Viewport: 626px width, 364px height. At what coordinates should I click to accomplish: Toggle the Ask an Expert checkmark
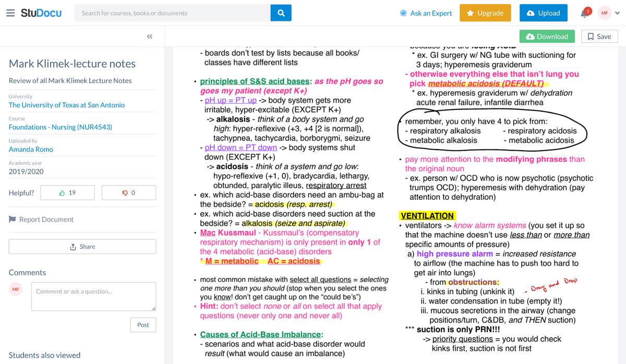(403, 13)
